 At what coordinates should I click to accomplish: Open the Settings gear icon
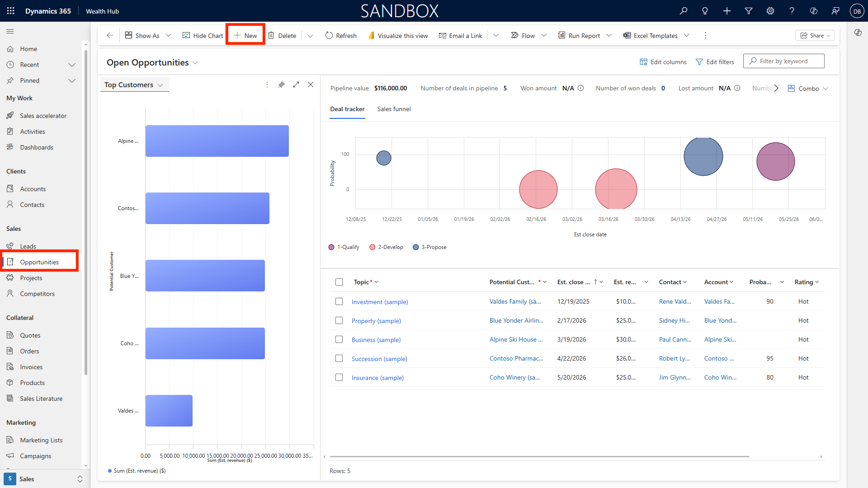(770, 11)
